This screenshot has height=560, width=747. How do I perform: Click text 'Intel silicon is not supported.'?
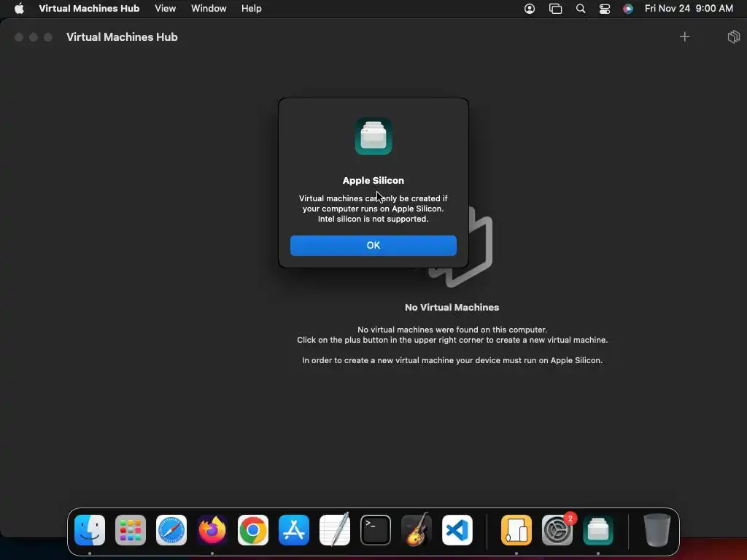[x=373, y=219]
